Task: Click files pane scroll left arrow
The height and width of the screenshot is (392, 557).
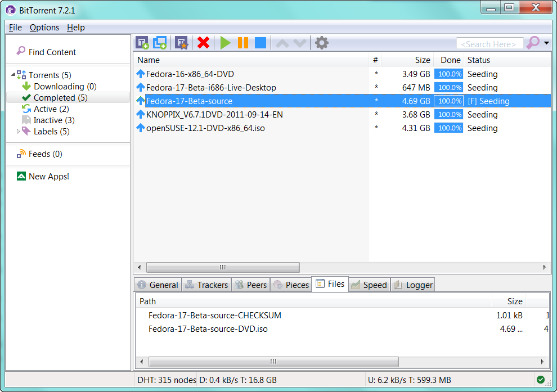Action: point(142,362)
